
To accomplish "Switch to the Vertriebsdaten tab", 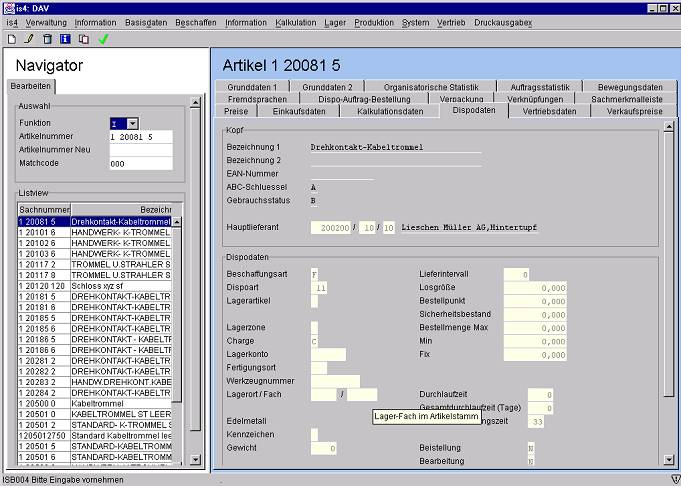I will (549, 112).
